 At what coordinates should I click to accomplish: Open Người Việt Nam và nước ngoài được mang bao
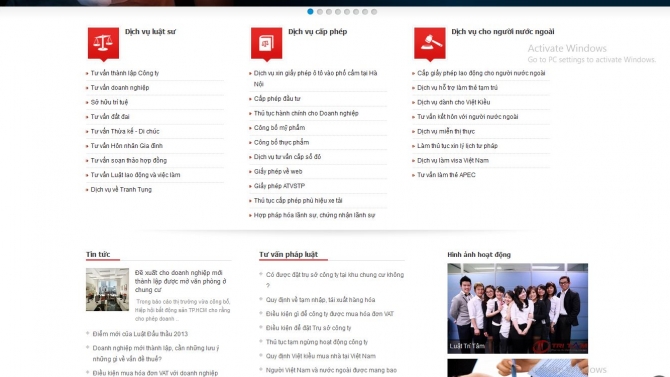point(331,370)
